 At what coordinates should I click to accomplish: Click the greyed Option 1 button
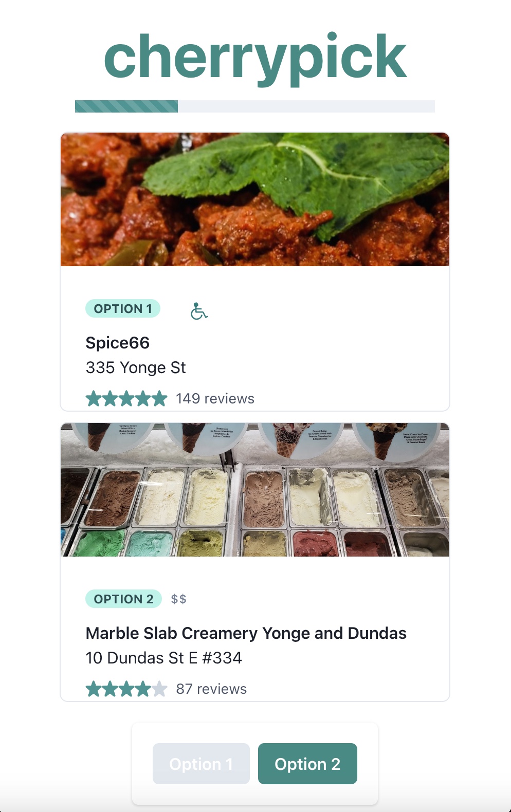201,764
